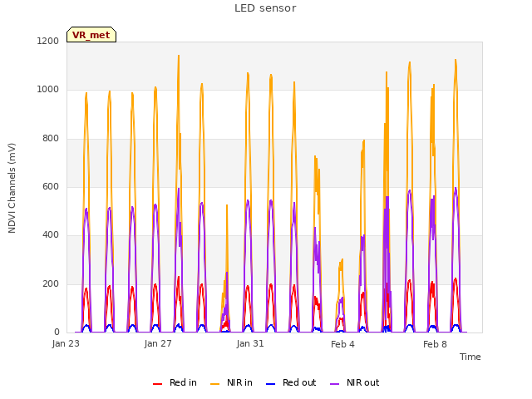Click the 1000 y-axis tick label

point(48,90)
